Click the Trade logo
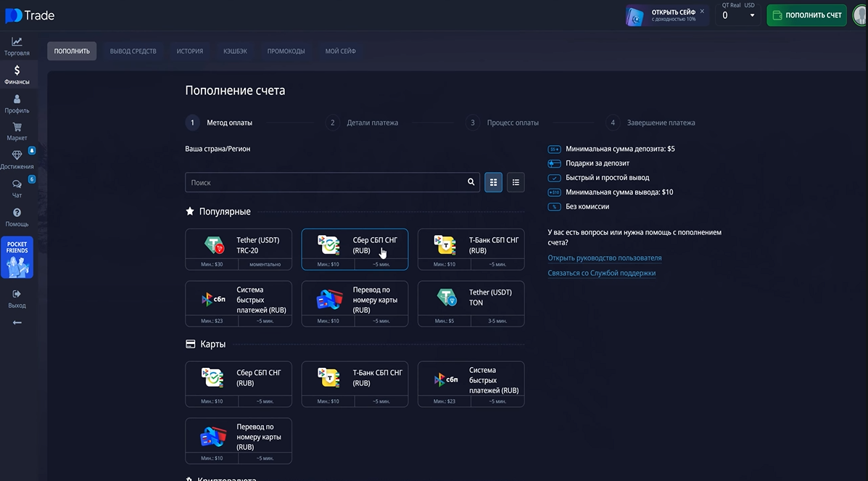This screenshot has height=481, width=868. coord(30,15)
